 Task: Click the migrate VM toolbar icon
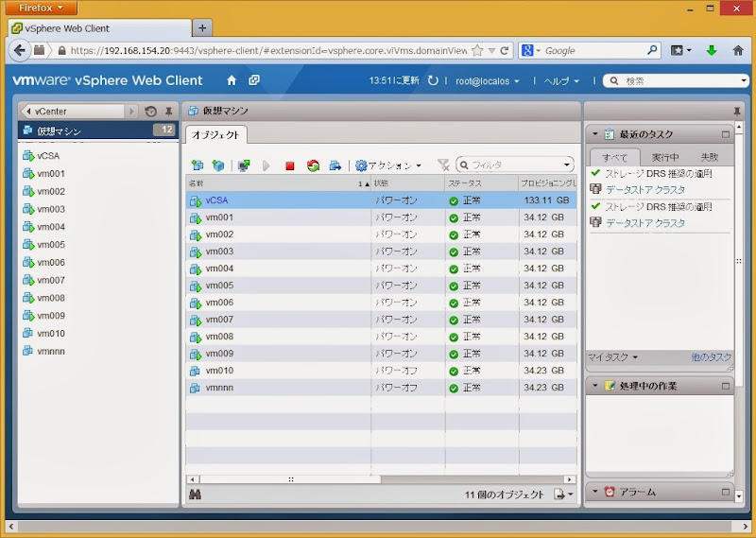click(x=335, y=165)
